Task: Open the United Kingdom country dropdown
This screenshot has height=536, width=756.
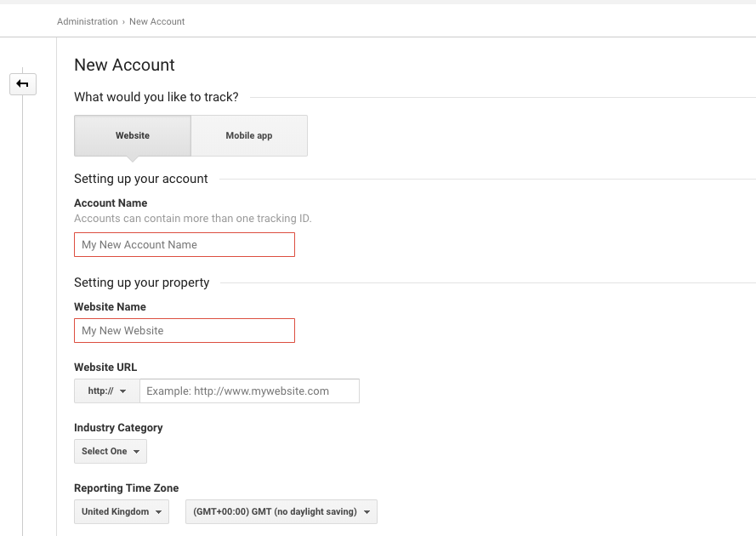Action: tap(122, 512)
